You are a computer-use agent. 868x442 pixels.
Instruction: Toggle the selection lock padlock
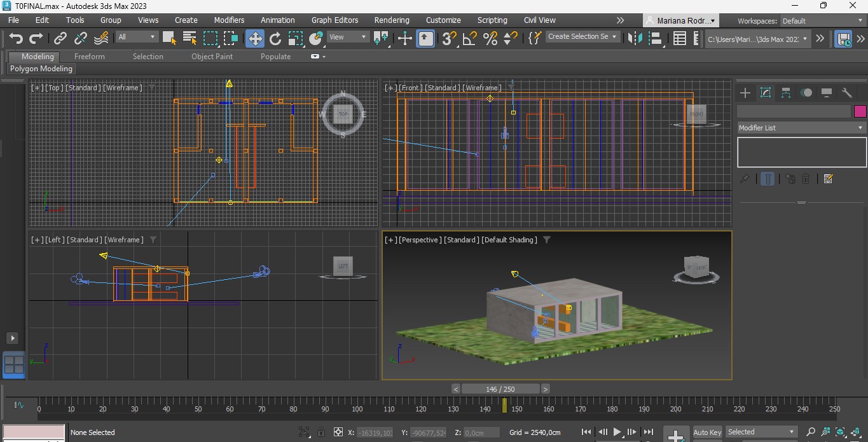point(321,432)
